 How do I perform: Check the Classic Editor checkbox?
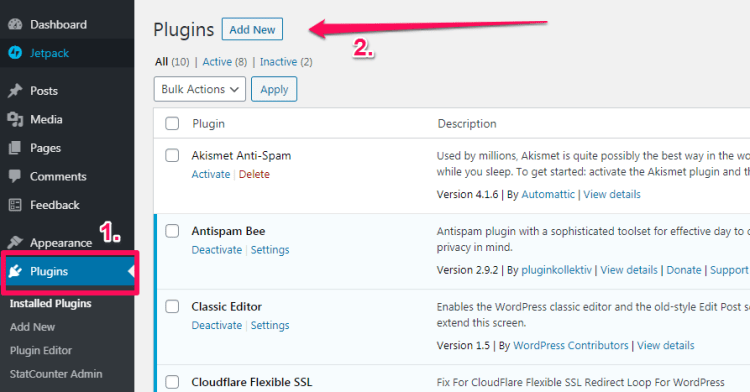(x=172, y=306)
